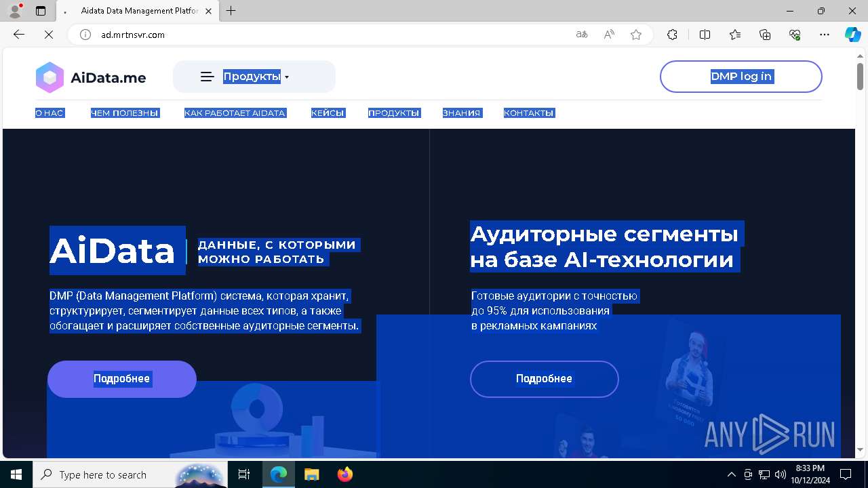Go back with the arrow button

pyautogui.click(x=19, y=35)
